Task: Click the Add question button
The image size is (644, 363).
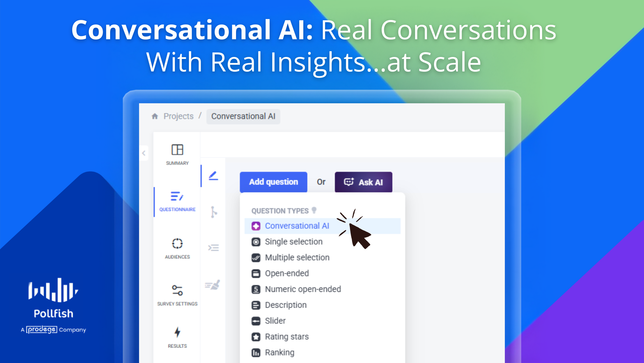Action: click(x=273, y=182)
